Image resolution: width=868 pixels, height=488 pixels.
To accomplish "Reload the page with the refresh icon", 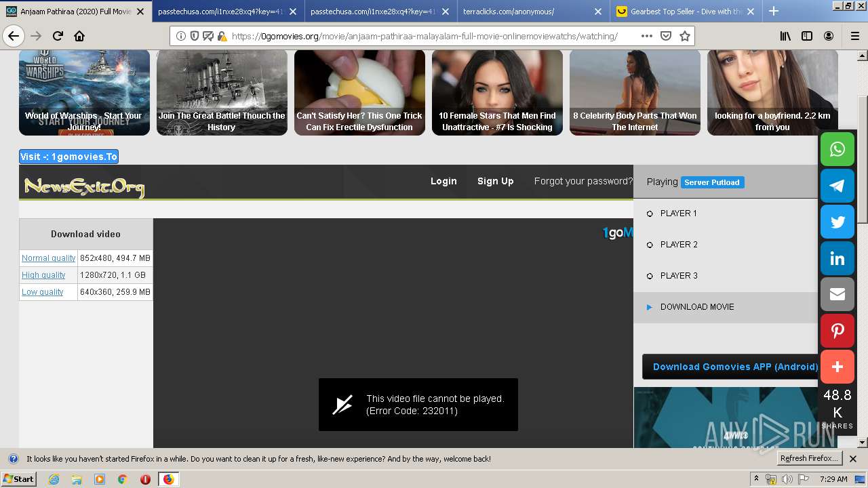I will point(58,36).
